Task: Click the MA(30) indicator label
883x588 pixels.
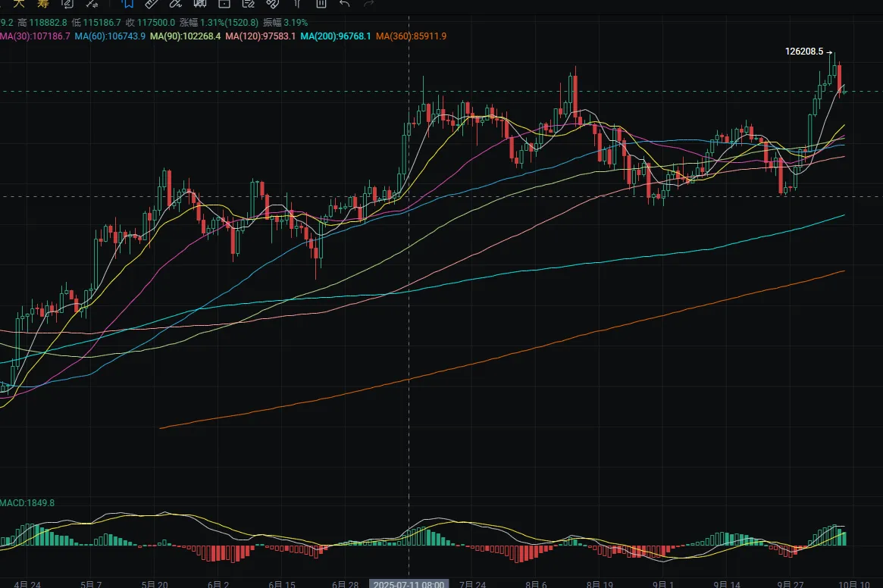Action: point(35,36)
